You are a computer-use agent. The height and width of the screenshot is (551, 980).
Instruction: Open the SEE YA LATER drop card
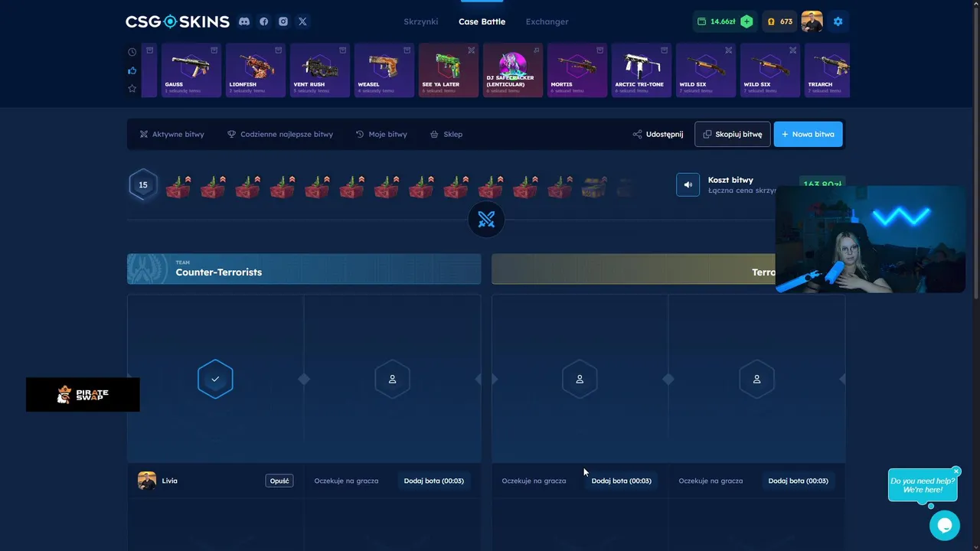click(x=449, y=70)
